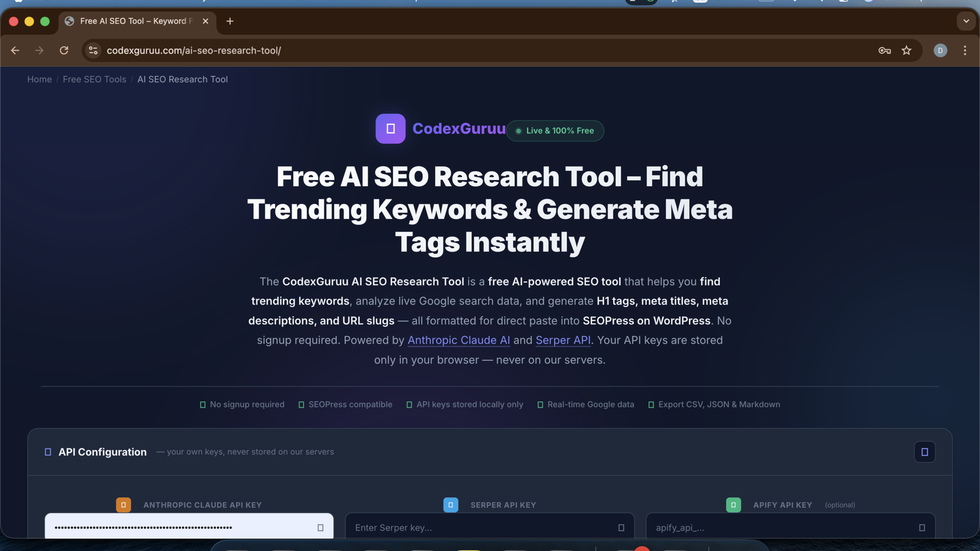Go to the Home breadcrumb
Image resolution: width=980 pixels, height=551 pixels.
(39, 79)
